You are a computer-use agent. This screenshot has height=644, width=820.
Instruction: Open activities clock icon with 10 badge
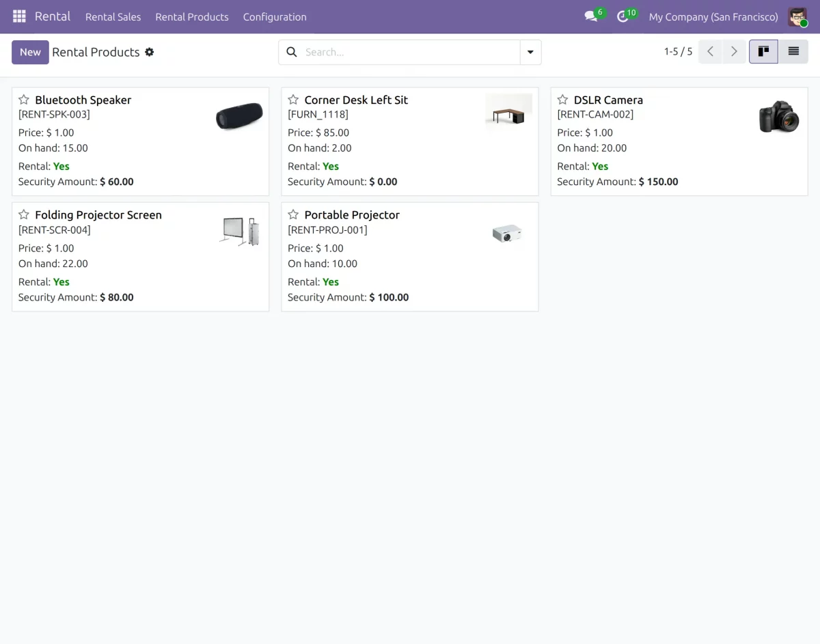[x=623, y=16]
